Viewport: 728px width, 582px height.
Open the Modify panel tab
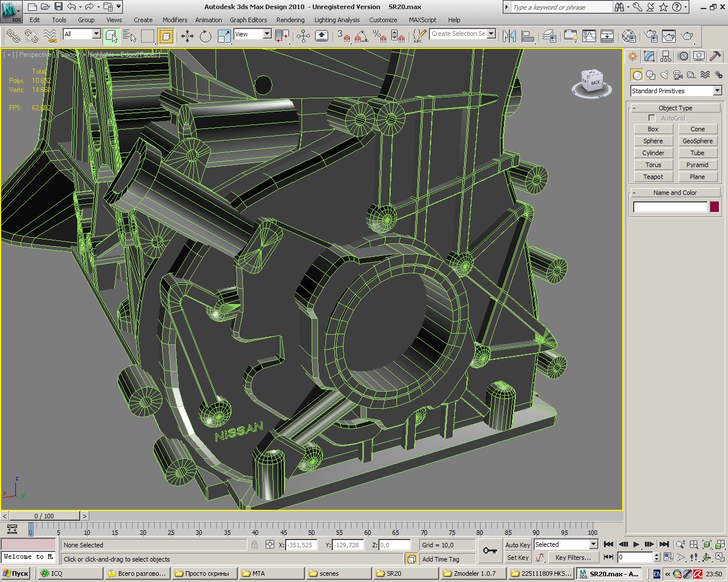(x=649, y=56)
